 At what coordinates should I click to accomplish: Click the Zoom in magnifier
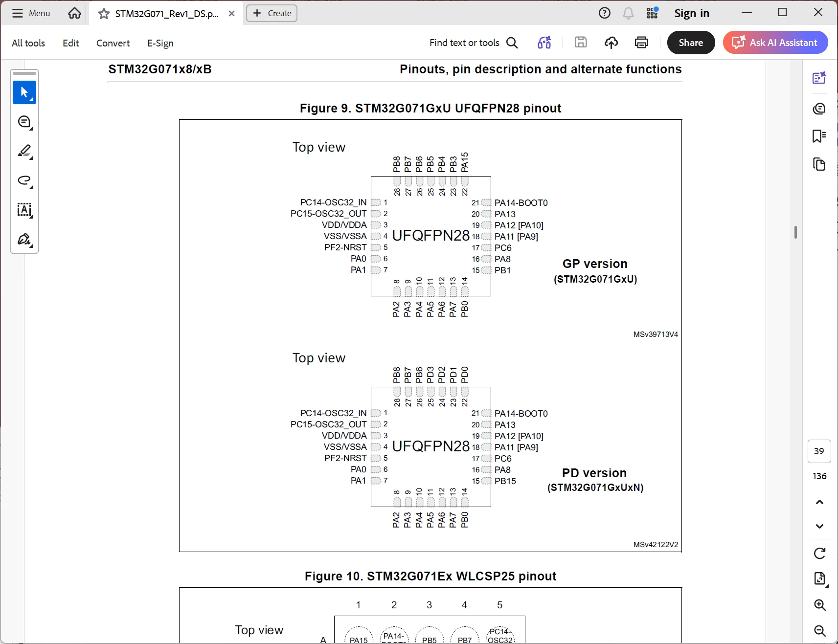coord(820,605)
